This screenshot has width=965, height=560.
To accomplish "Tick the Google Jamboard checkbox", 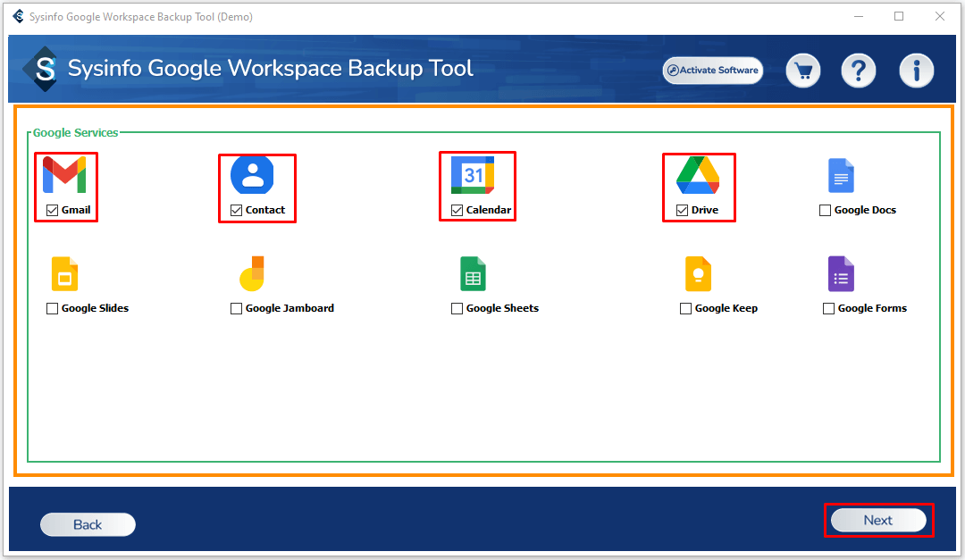I will pos(236,309).
